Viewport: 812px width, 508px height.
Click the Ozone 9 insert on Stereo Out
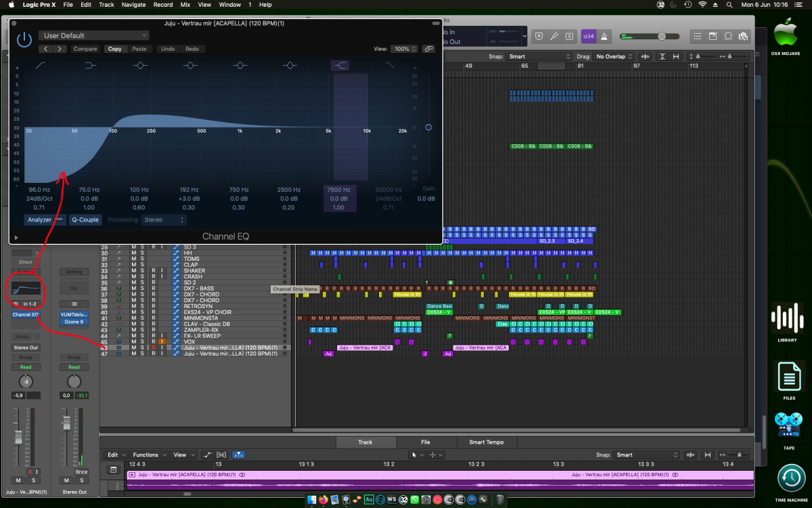click(74, 322)
